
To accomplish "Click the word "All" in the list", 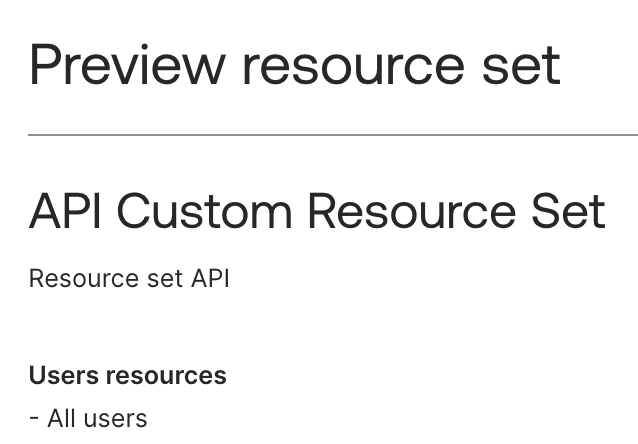I will [x=62, y=418].
